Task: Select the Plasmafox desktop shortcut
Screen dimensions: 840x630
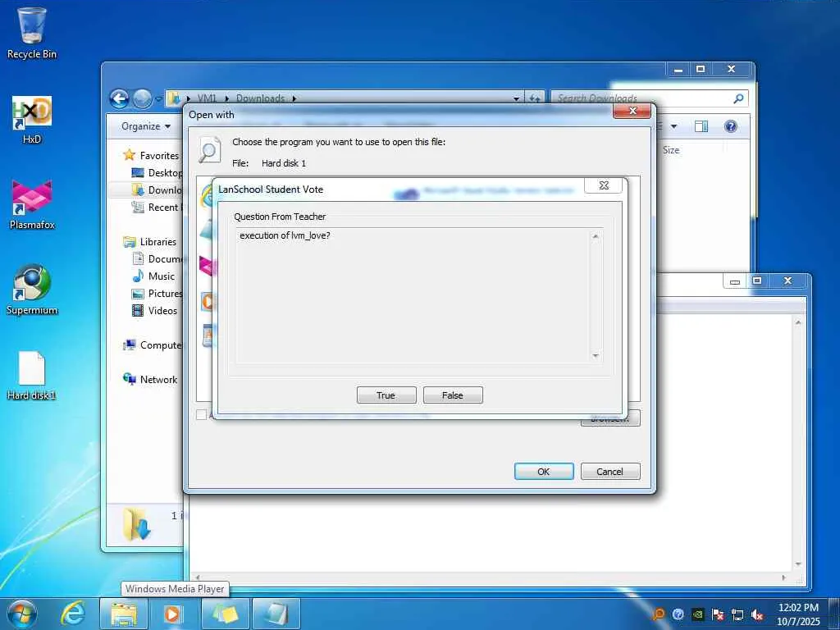Action: pyautogui.click(x=32, y=206)
